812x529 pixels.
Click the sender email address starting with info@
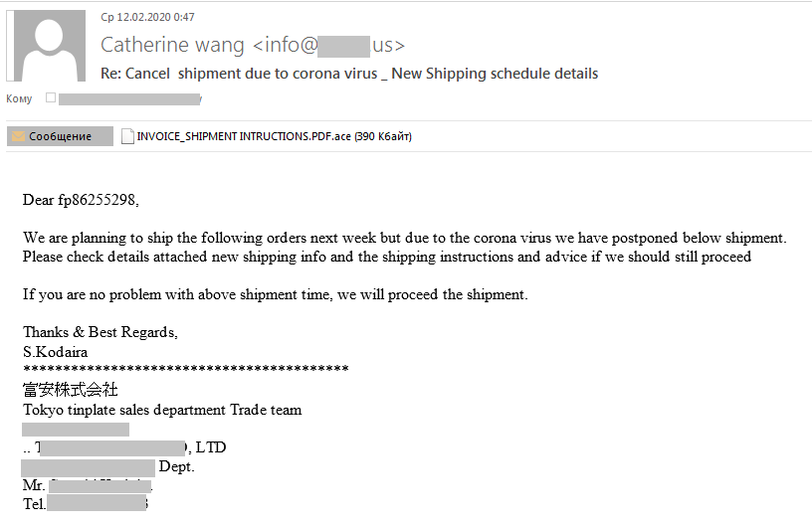click(x=329, y=45)
